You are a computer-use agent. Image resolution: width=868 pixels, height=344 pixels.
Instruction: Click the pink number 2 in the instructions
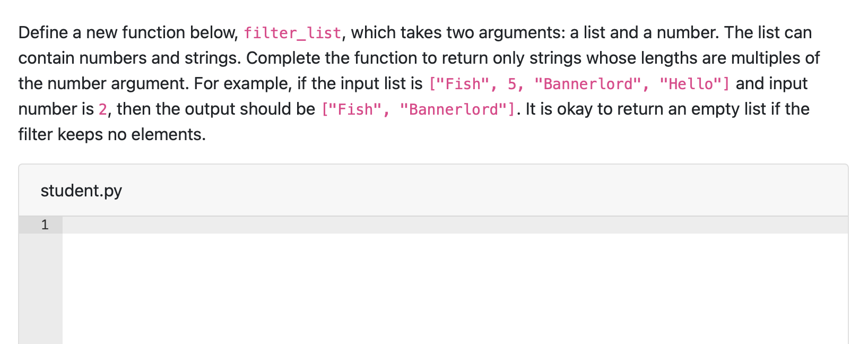point(101,109)
